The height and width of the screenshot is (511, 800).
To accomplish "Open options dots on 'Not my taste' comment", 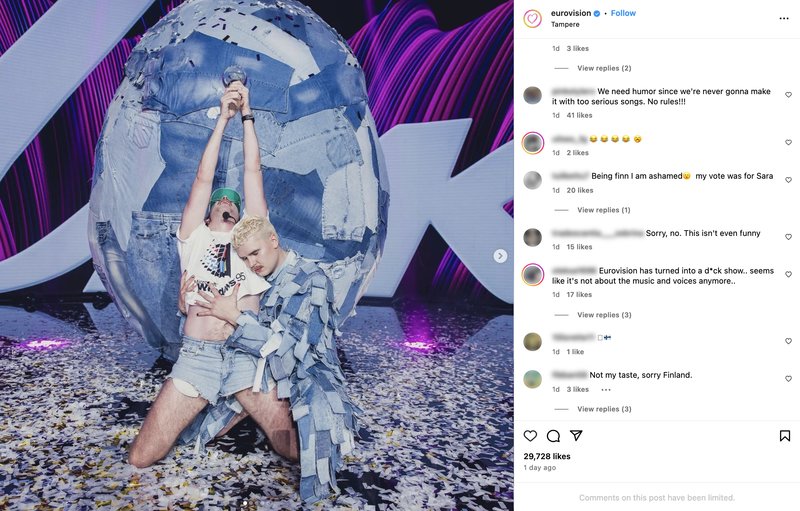I will coord(606,390).
